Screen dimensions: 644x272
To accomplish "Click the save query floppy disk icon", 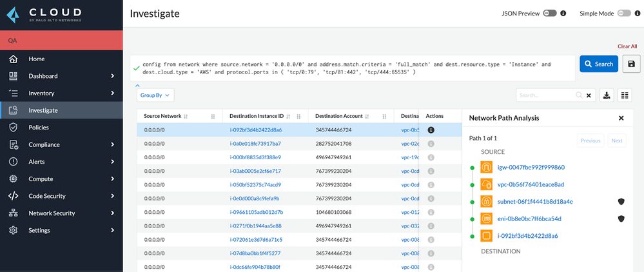I will pyautogui.click(x=630, y=64).
